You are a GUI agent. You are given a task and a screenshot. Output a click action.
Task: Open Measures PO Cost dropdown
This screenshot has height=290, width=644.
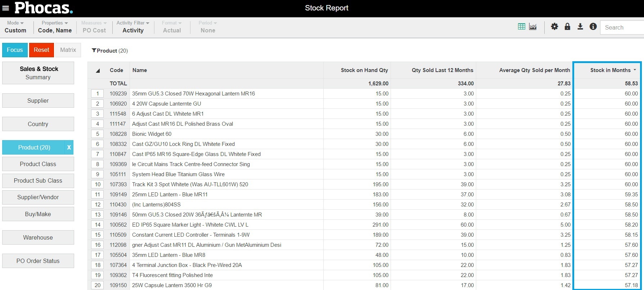(94, 27)
